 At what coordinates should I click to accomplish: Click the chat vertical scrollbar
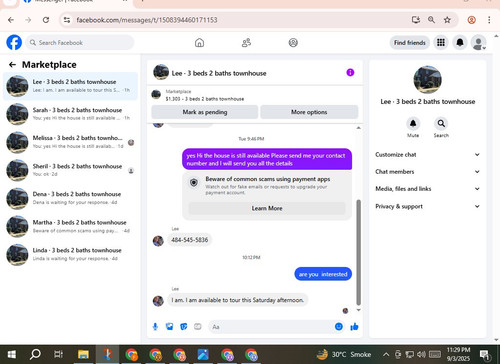tap(359, 252)
